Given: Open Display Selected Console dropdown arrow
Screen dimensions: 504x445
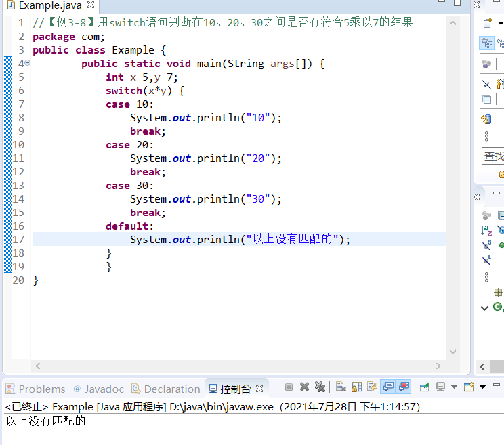Looking at the screenshot, I should (454, 387).
